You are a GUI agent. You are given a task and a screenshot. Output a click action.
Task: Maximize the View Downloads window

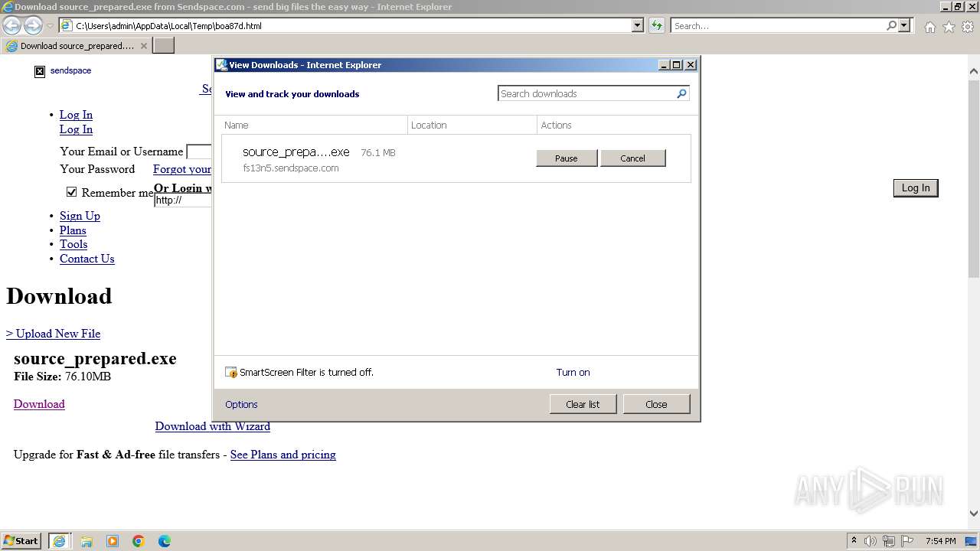(677, 65)
